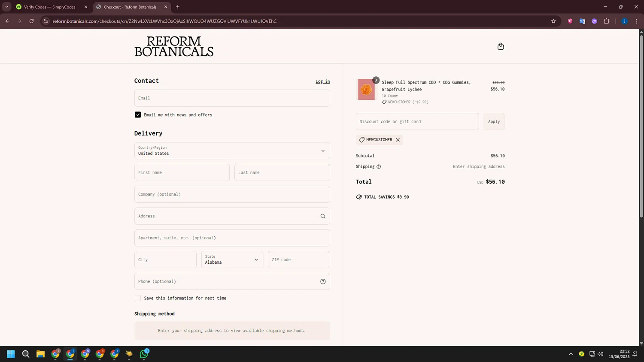
Task: Close the Verify Codes tab
Action: 86,7
